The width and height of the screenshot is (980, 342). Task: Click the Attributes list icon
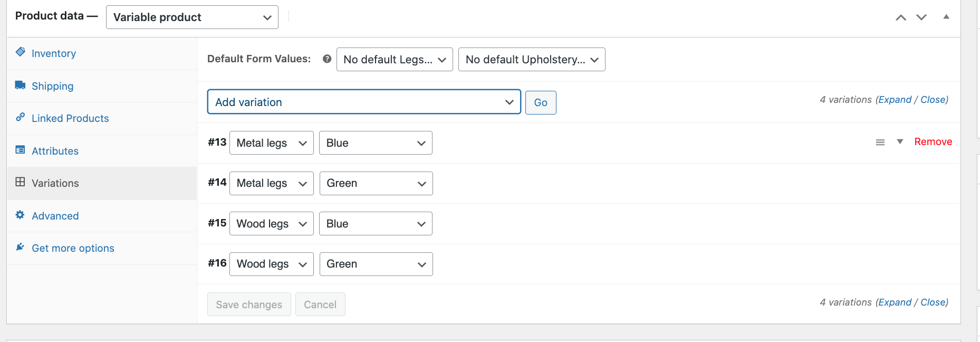pyautogui.click(x=21, y=150)
